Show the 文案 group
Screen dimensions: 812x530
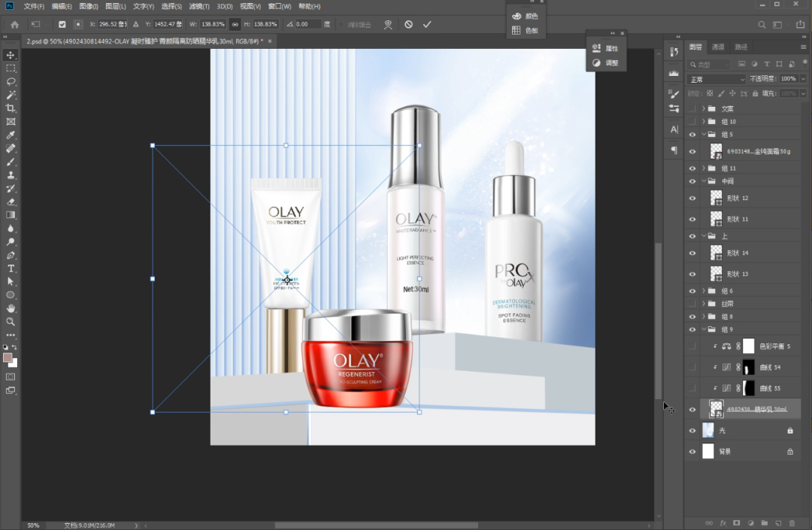coord(692,109)
